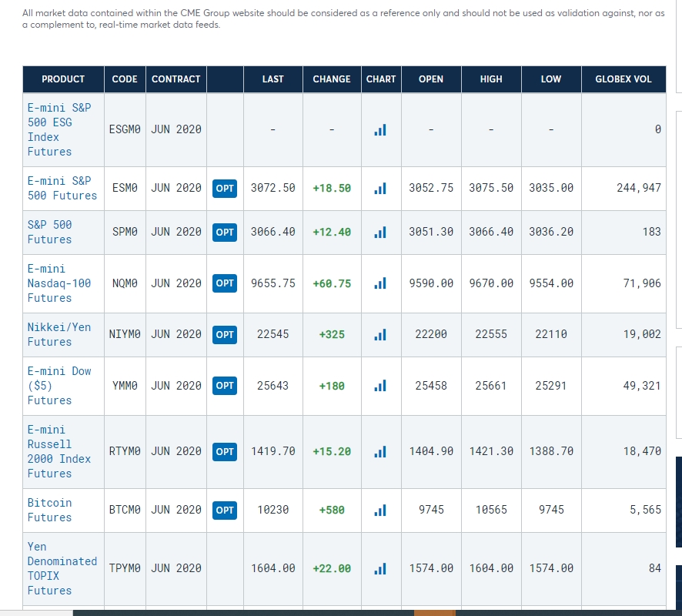682x616 pixels.
Task: Click OPT button for Nikkei/Yen Futures
Action: click(x=225, y=334)
